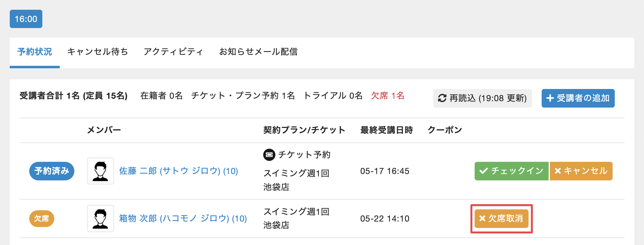Screen dimensions: 644x245
Task: Select お知らせメール配信 tab
Action: [258, 52]
